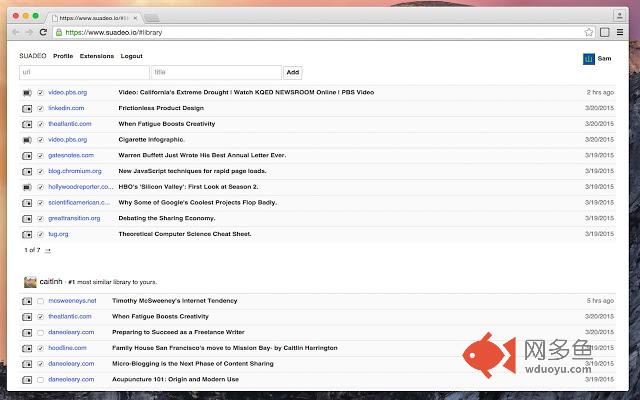Open the blog.chromium.org link
Screen dimensions: 640x400
pos(75,171)
